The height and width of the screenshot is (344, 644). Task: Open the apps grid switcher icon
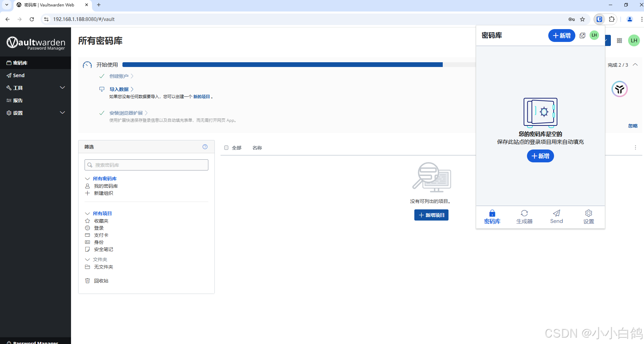tap(619, 41)
